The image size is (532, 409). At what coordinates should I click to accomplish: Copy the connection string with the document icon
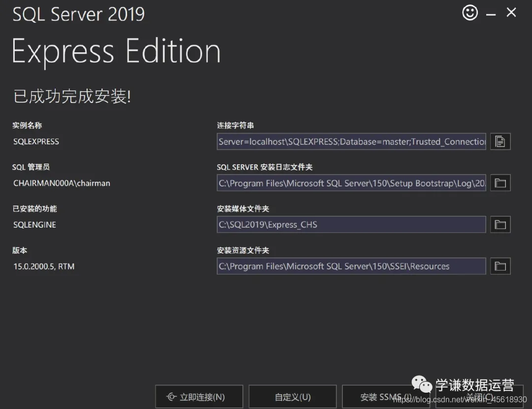point(500,141)
